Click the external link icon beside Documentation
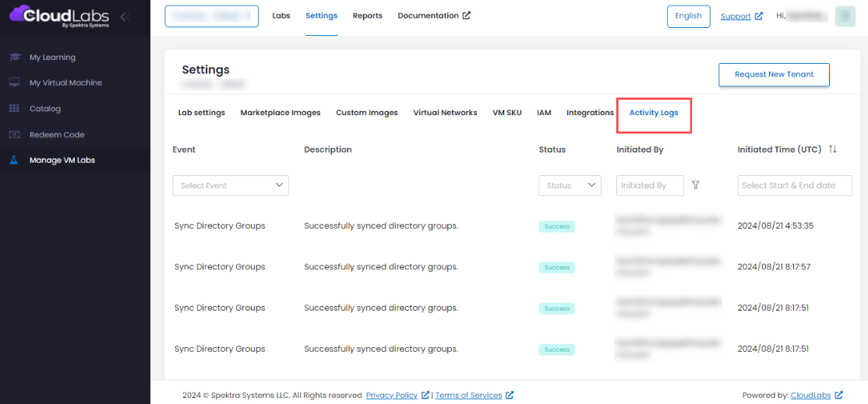Image resolution: width=868 pixels, height=404 pixels. coord(467,16)
